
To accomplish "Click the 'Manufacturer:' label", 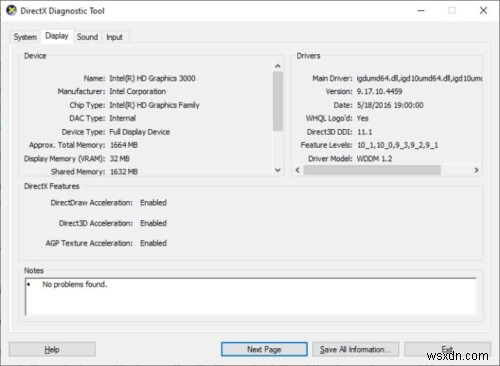I will [81, 91].
